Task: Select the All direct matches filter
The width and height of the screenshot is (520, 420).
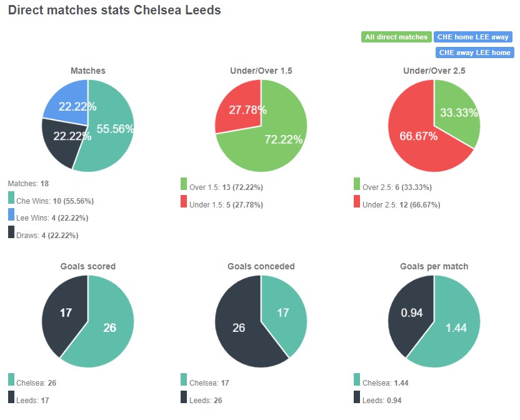Action: coord(396,37)
